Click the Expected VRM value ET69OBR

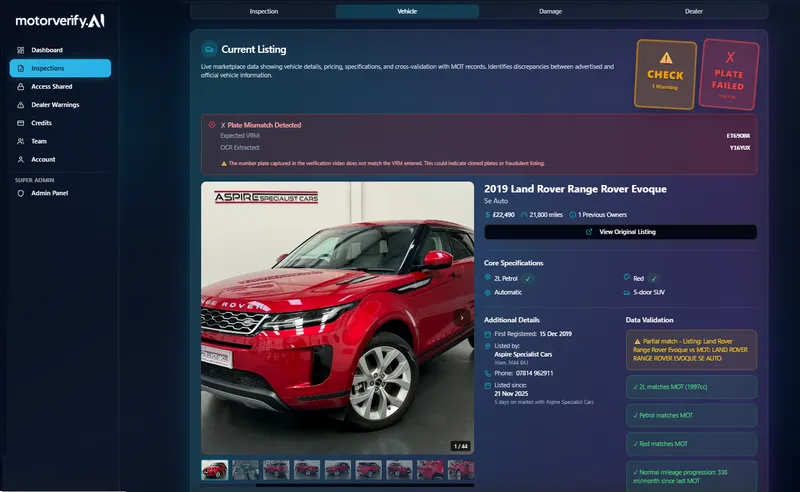[x=738, y=136]
